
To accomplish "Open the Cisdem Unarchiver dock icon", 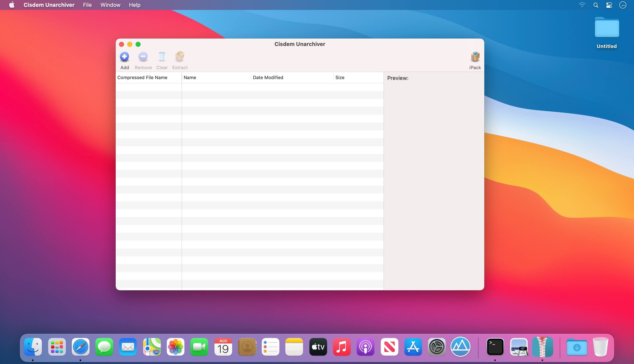I will tap(542, 347).
